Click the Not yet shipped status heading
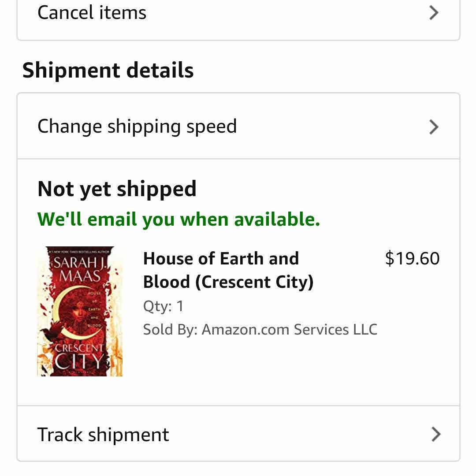This screenshot has width=476, height=476. (117, 189)
